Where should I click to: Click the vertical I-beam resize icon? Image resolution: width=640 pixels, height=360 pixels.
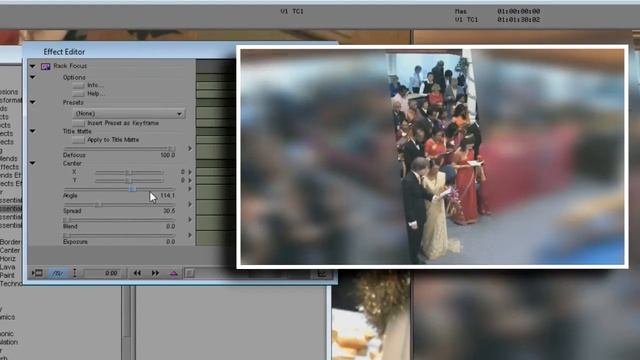click(75, 273)
